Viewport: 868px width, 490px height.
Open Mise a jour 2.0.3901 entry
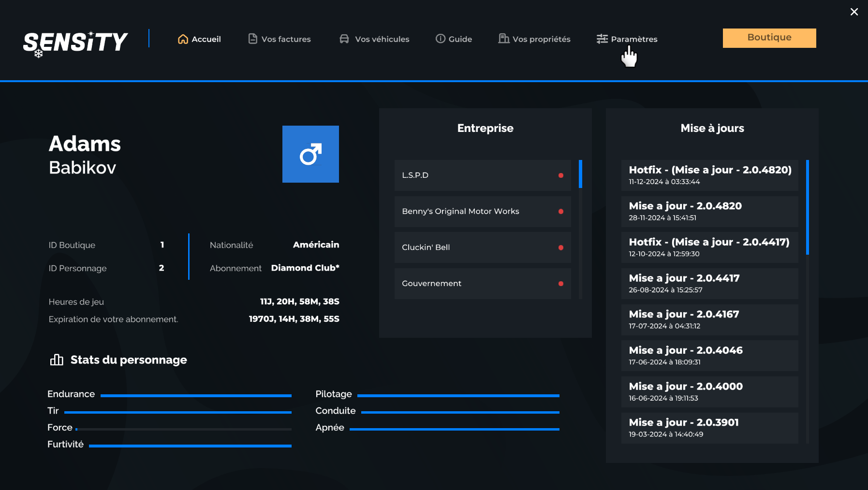tap(710, 428)
